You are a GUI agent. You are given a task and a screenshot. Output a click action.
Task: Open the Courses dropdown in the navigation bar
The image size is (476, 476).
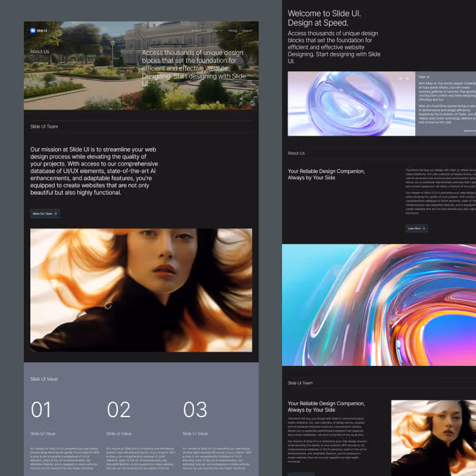pyautogui.click(x=215, y=31)
